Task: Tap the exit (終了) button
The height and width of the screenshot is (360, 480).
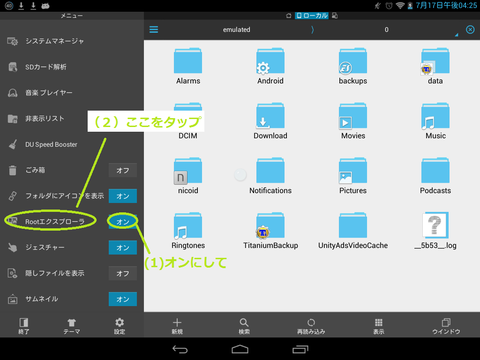Action: coord(24,326)
